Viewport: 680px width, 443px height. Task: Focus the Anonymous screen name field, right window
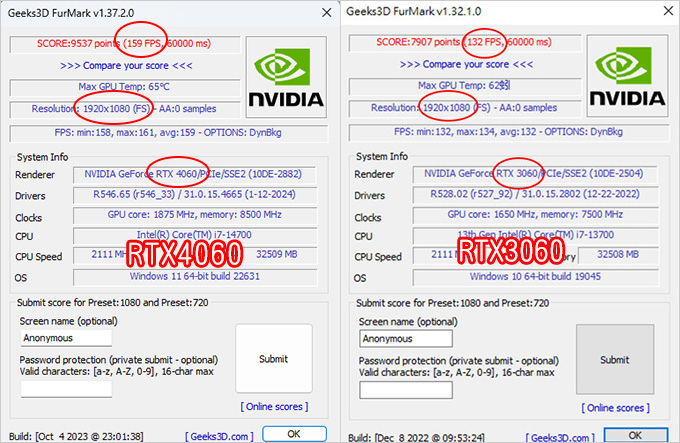(x=406, y=339)
